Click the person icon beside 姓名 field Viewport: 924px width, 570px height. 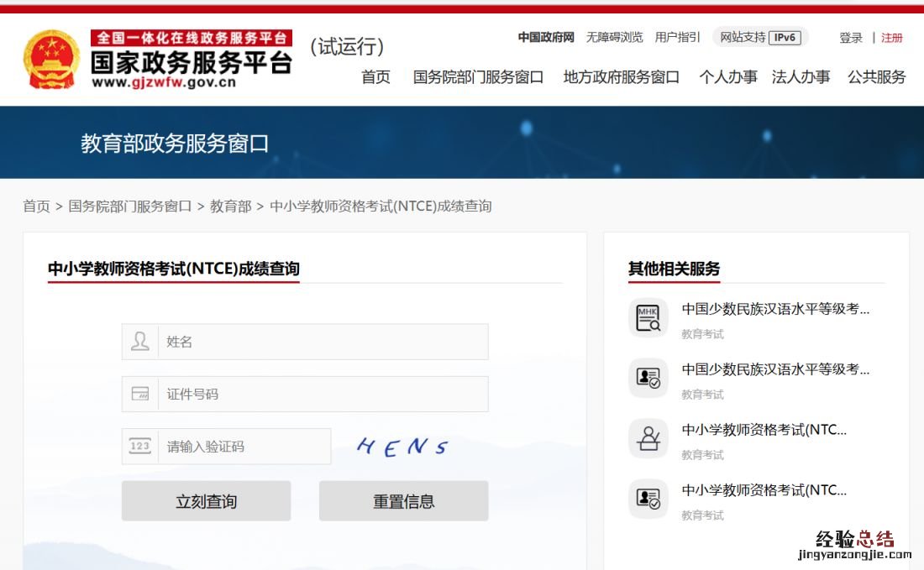pos(139,342)
